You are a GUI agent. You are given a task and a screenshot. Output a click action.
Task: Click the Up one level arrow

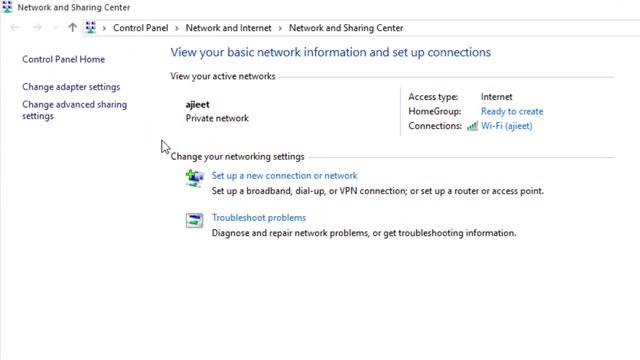tap(72, 27)
